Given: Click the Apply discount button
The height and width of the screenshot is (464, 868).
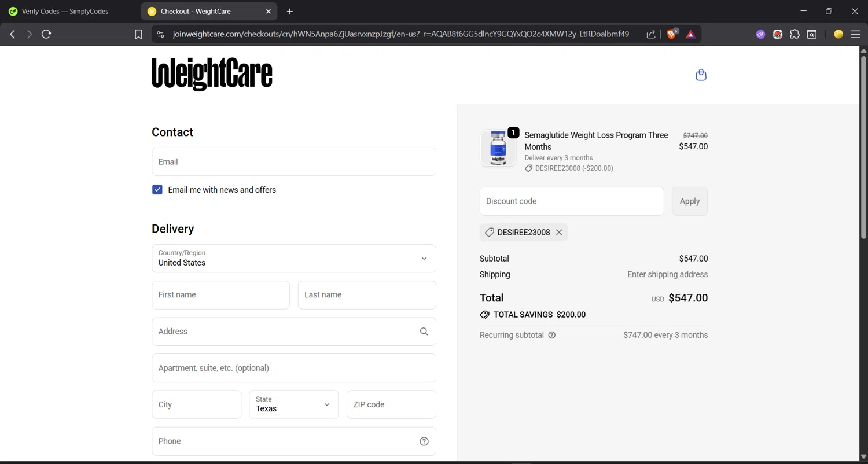Looking at the screenshot, I should [690, 201].
